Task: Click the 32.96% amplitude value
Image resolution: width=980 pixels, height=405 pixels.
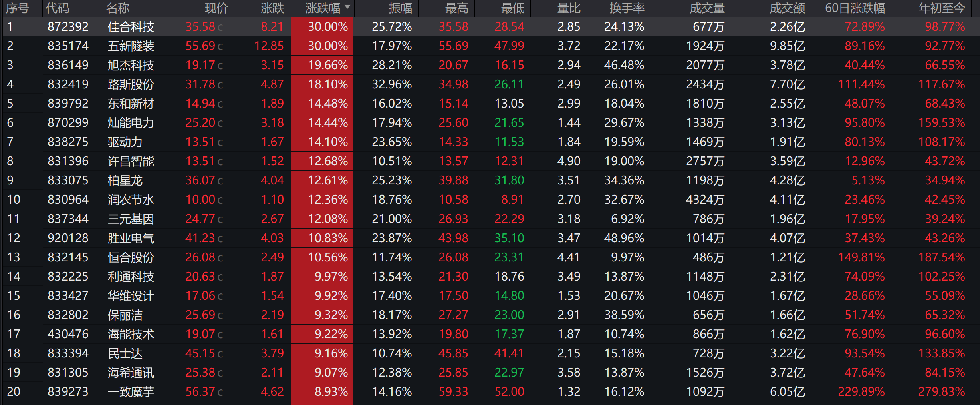Action: [x=392, y=84]
